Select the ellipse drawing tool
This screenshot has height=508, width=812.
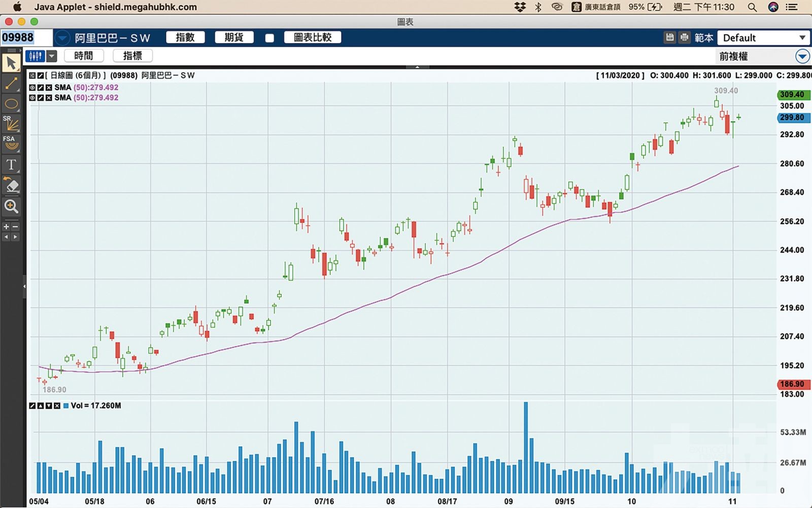[11, 105]
